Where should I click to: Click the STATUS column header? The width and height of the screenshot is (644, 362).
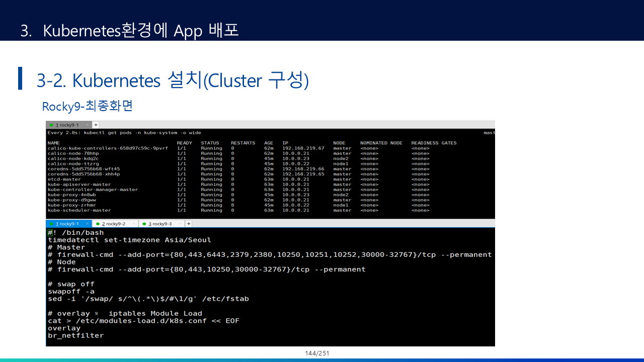(x=210, y=143)
